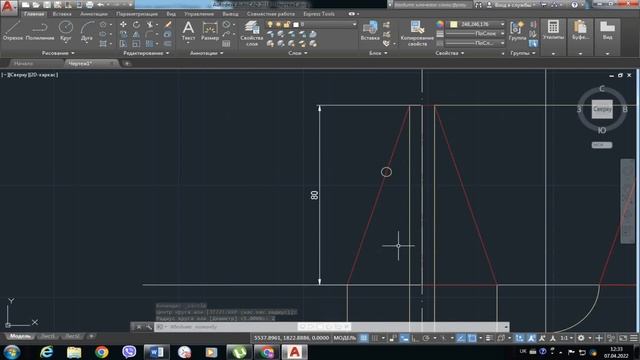Select the Rotate tool in Редактирование
The width and height of the screenshot is (640, 360).
tap(136, 25)
